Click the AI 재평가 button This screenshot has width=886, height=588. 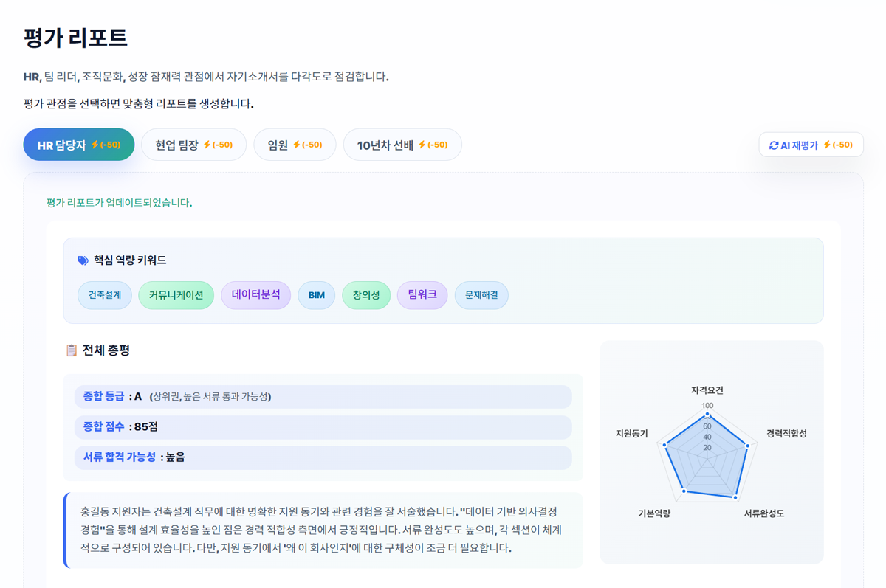(x=811, y=145)
